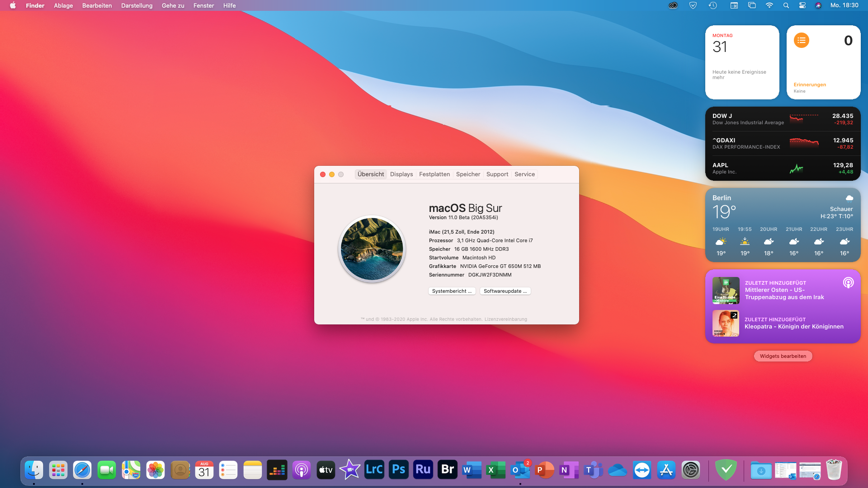
Task: Open Outlook with the notification badge
Action: point(520,470)
